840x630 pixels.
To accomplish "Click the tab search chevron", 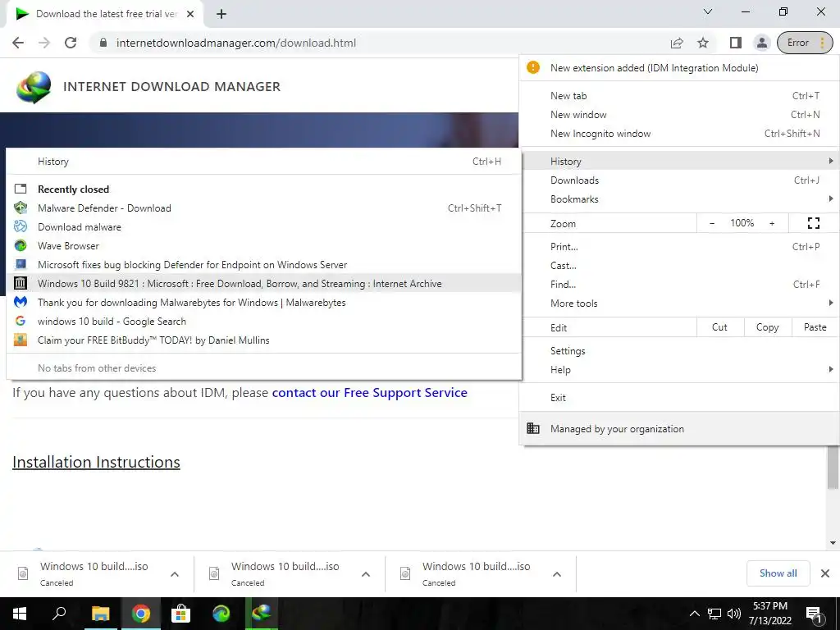I will click(708, 11).
